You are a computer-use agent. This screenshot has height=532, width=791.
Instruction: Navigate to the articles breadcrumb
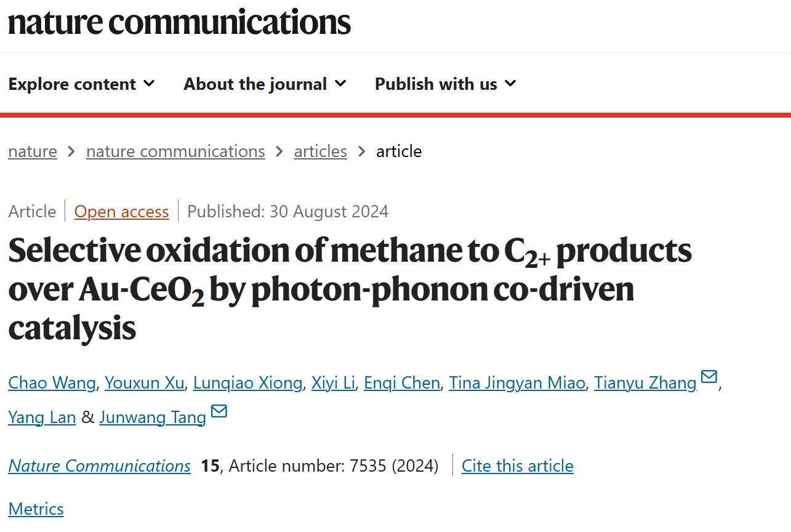click(x=320, y=151)
